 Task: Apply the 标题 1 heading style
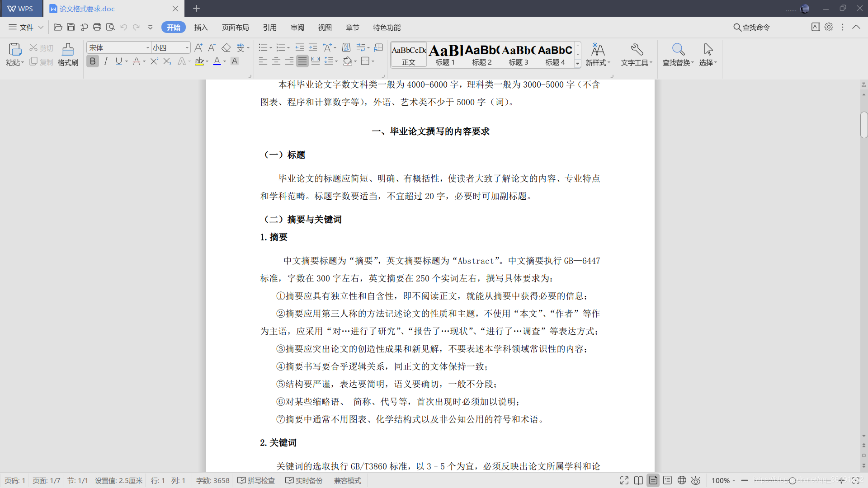pos(445,55)
